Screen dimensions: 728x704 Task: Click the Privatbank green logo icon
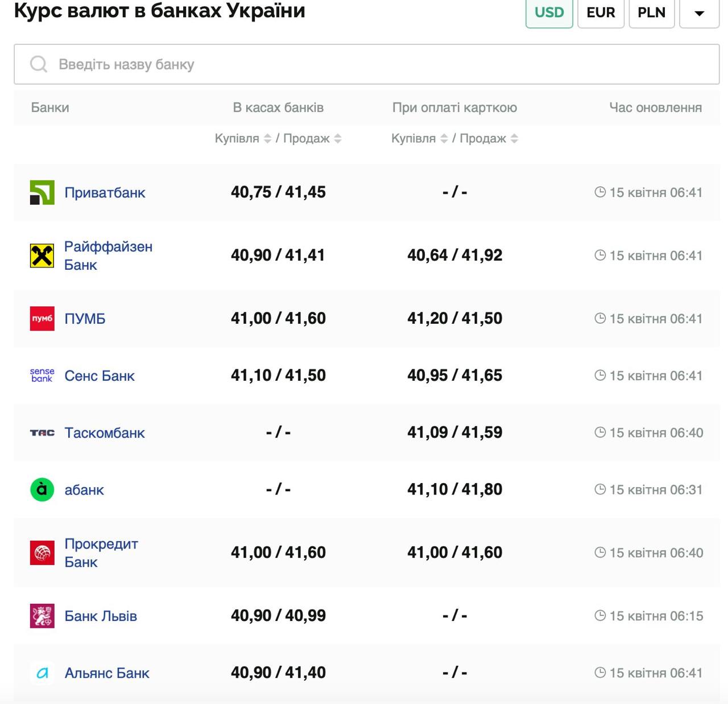tap(42, 192)
